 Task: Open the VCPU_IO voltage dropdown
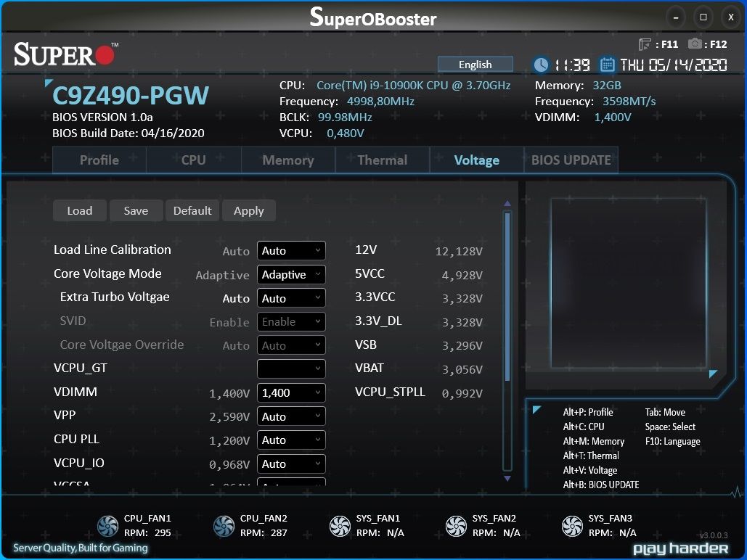291,464
